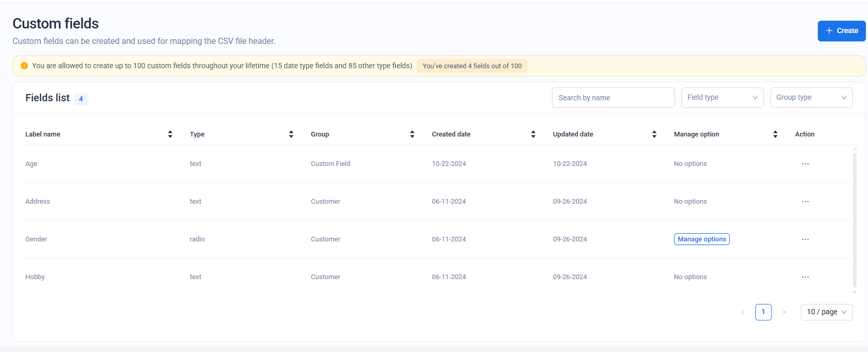Click the Create button
This screenshot has width=868, height=352.
(x=841, y=31)
